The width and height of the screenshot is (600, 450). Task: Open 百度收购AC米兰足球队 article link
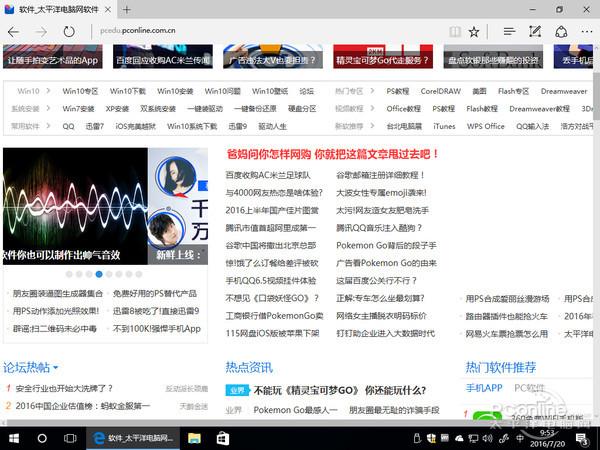[268, 175]
